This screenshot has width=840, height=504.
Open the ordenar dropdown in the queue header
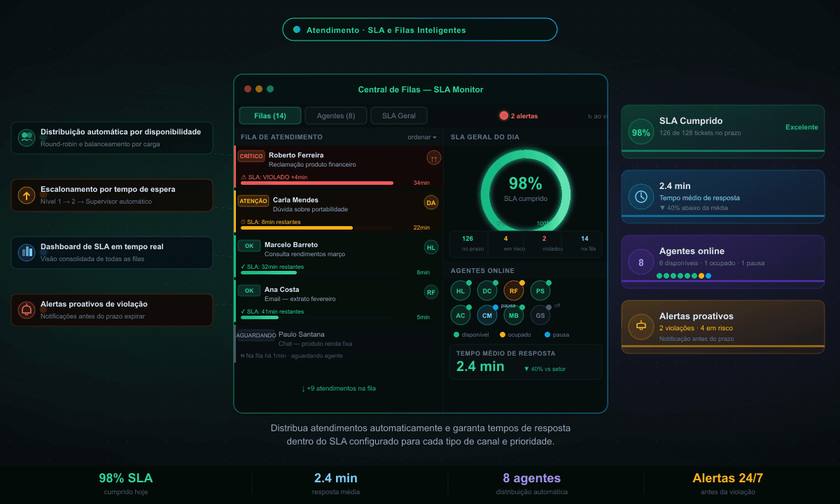pos(421,137)
